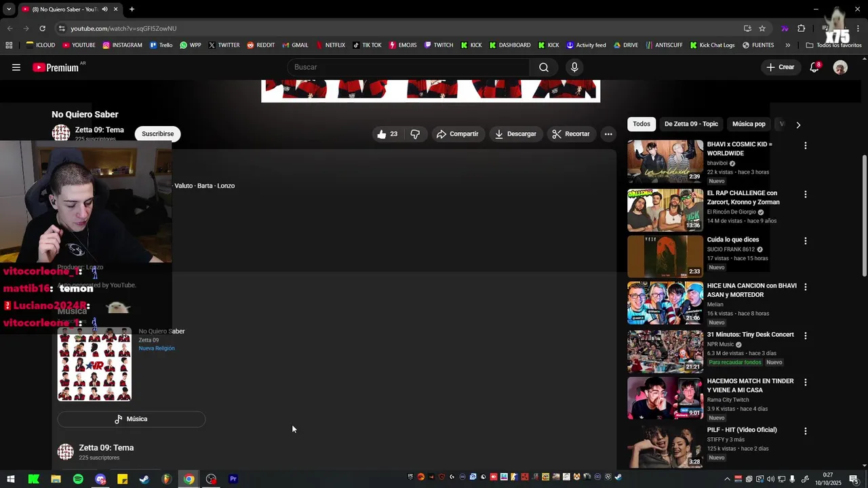Screen dimensions: 868x488
Task: Open more actions for the video
Action: point(608,134)
